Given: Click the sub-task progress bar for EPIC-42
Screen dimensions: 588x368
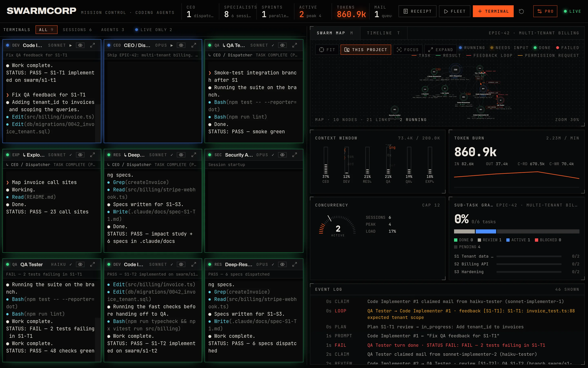Looking at the screenshot, I should click(x=517, y=231).
